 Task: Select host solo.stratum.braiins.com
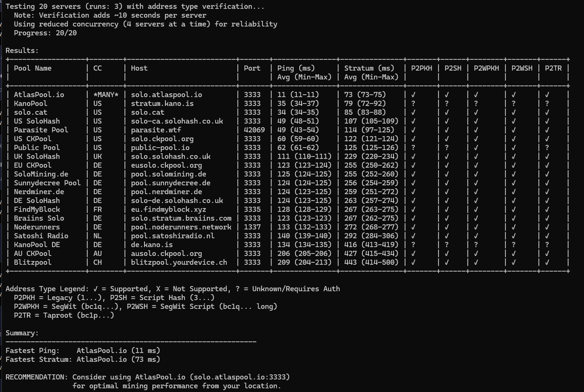[x=181, y=218]
